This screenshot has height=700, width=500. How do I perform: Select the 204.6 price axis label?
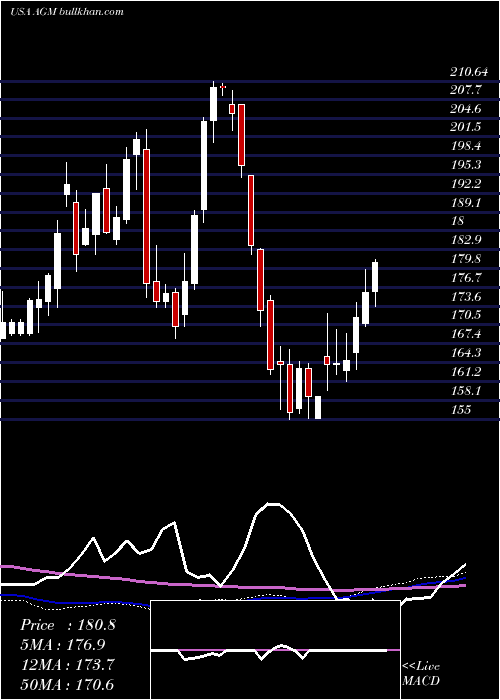point(466,109)
